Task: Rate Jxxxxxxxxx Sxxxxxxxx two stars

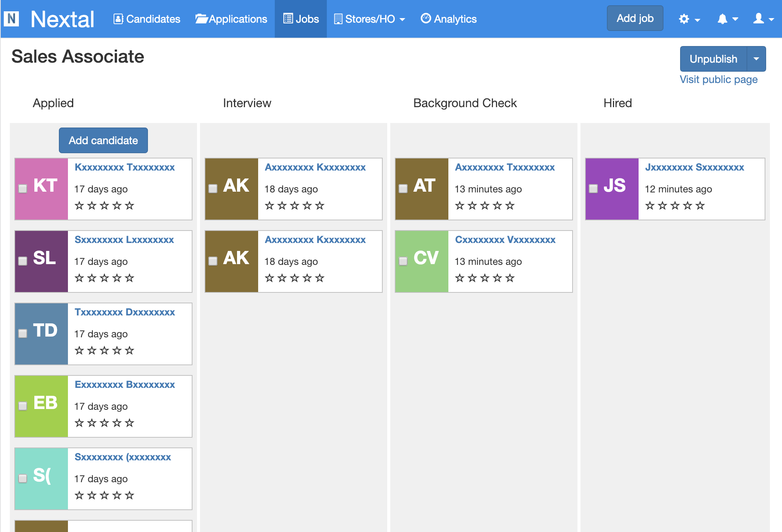Action: point(662,206)
